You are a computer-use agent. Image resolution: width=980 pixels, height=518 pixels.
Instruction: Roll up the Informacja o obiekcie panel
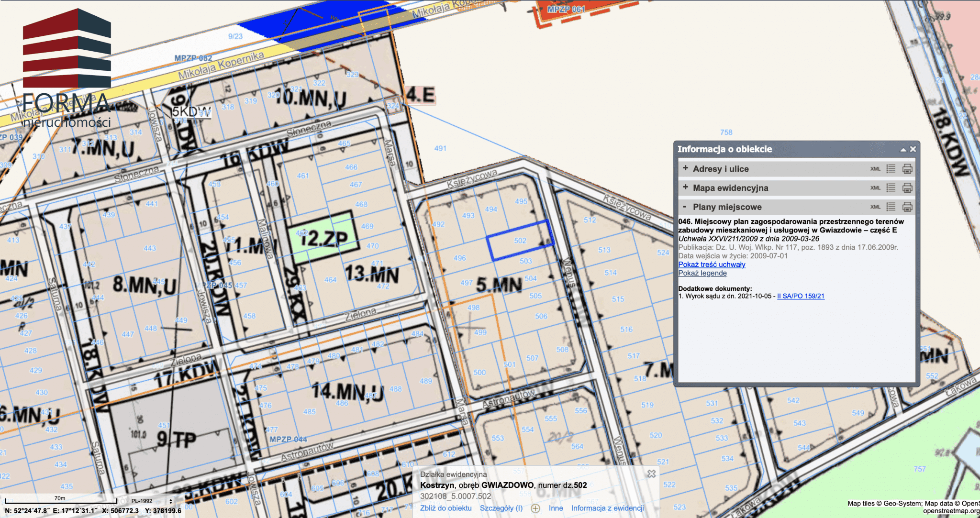tap(903, 149)
